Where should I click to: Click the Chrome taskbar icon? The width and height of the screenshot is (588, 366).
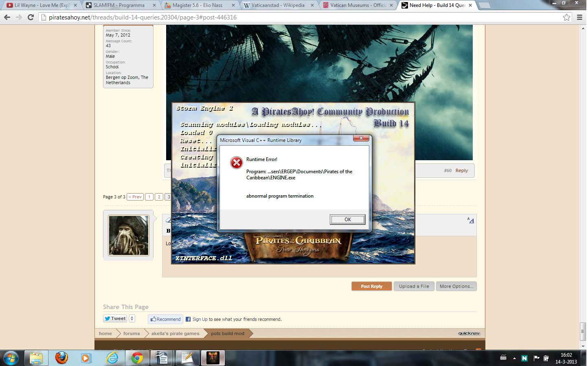coord(137,358)
